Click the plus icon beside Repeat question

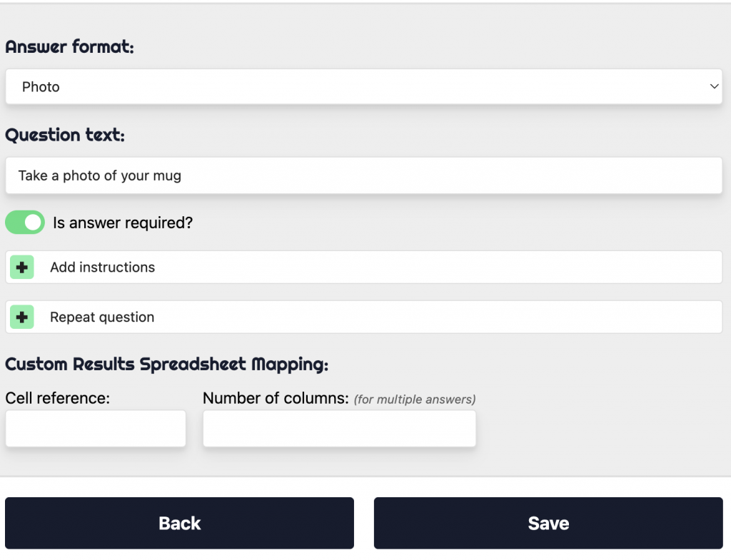pyautogui.click(x=22, y=317)
